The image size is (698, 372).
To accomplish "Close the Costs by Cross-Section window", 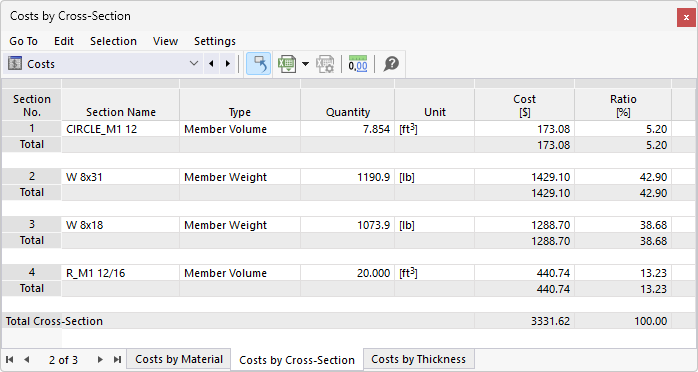I will (x=686, y=17).
